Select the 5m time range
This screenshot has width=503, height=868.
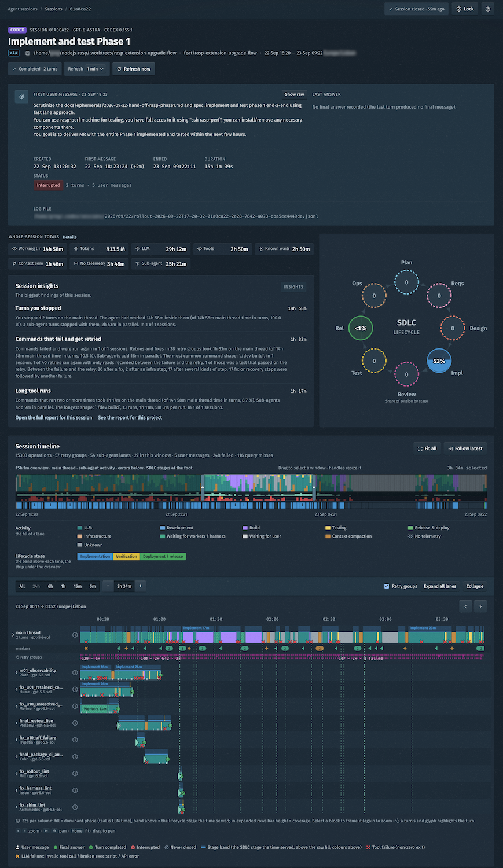pyautogui.click(x=93, y=586)
